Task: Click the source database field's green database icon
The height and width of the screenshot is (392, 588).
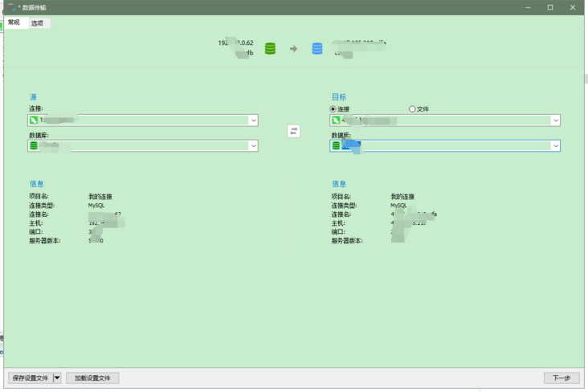Action: 34,146
